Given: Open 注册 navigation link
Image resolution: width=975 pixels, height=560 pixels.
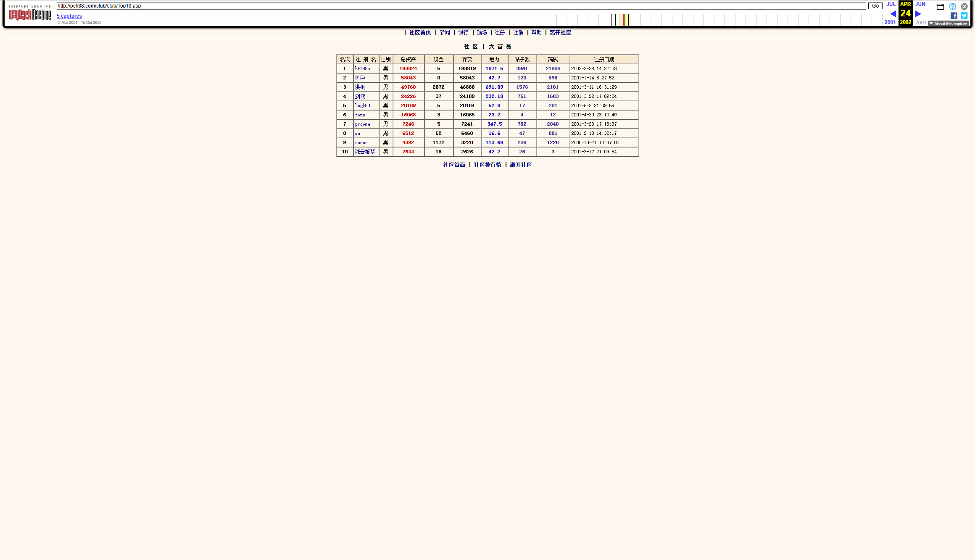Looking at the screenshot, I should tap(500, 32).
